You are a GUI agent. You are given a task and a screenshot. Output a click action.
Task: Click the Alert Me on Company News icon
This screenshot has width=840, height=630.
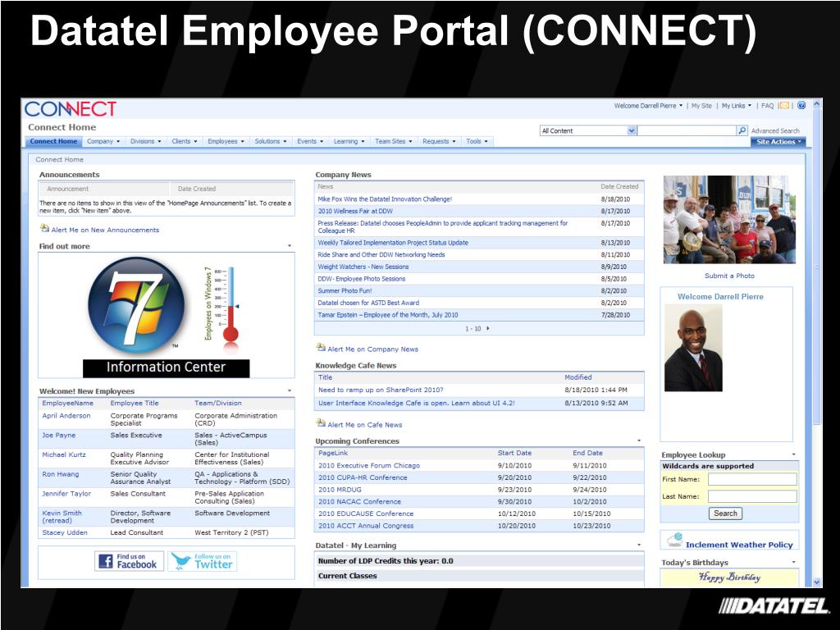point(321,348)
